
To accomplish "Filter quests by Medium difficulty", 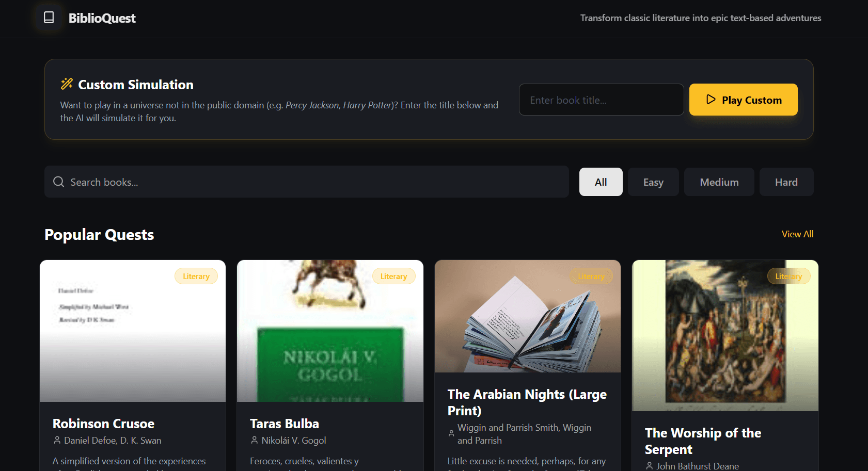I will 719,182.
